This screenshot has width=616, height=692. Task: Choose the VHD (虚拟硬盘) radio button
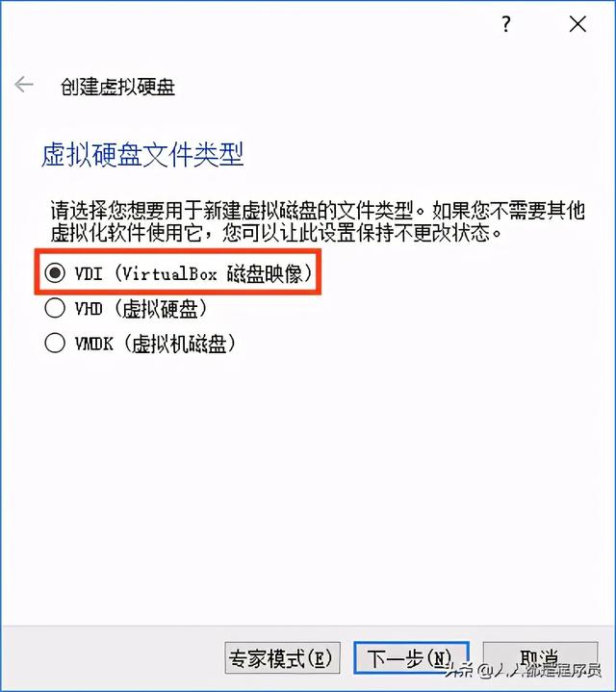[55, 308]
